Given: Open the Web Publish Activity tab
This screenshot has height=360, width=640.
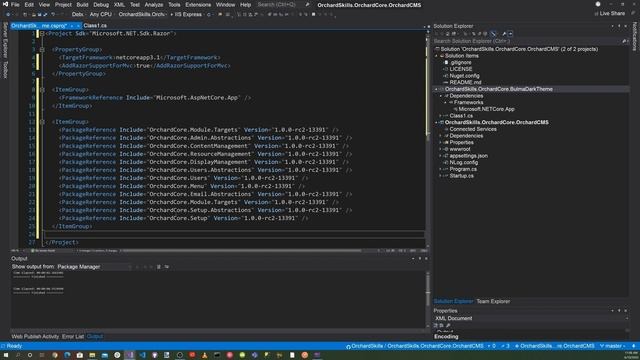Looking at the screenshot, I should click(x=35, y=336).
